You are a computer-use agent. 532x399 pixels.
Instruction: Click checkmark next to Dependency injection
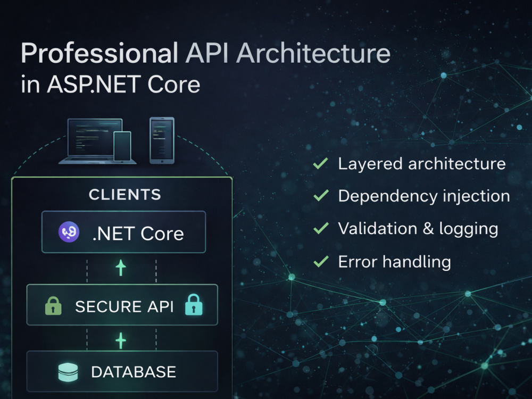click(321, 195)
